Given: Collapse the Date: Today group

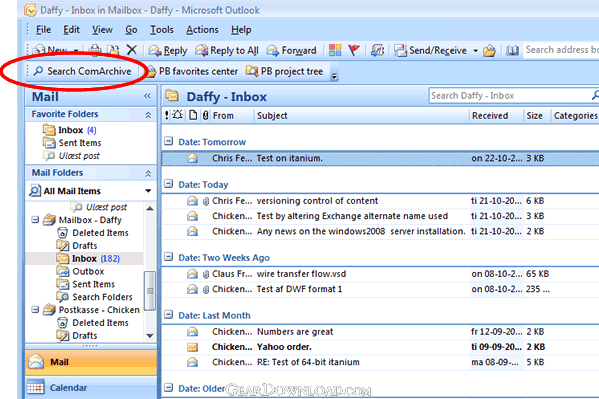Looking at the screenshot, I should 168,184.
